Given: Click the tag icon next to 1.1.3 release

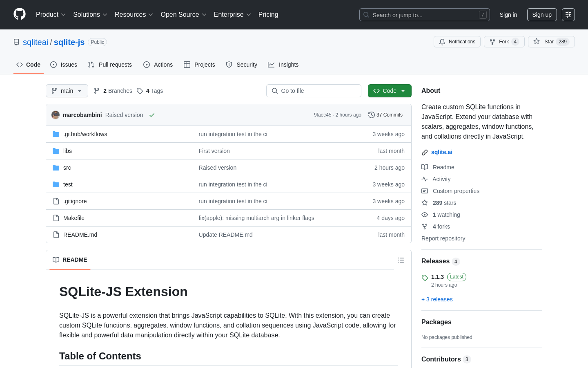Looking at the screenshot, I should pyautogui.click(x=425, y=278).
